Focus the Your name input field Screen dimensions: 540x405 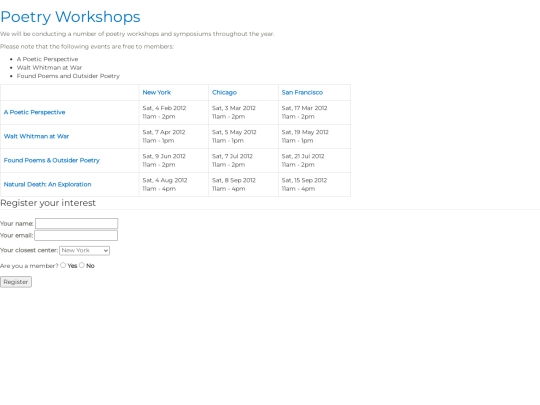[x=76, y=223]
